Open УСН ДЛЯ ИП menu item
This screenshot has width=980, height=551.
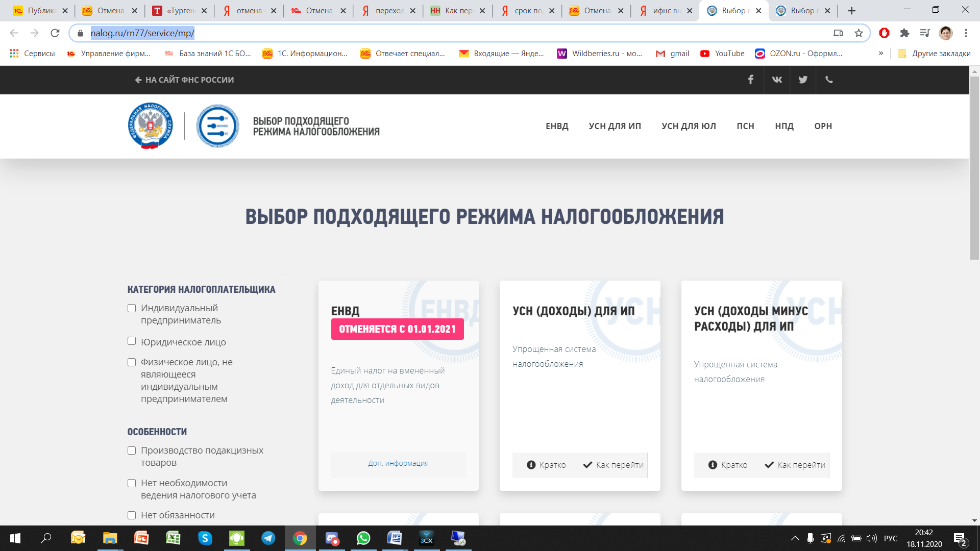click(615, 126)
